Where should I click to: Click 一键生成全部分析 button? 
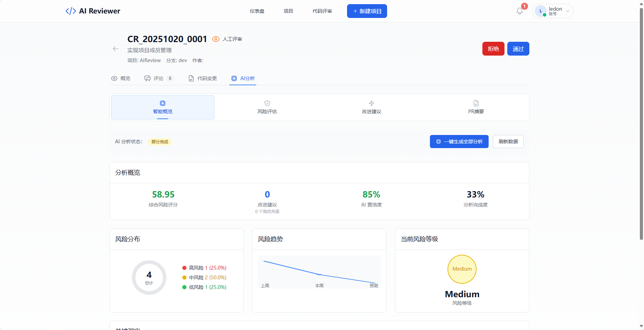tap(459, 142)
